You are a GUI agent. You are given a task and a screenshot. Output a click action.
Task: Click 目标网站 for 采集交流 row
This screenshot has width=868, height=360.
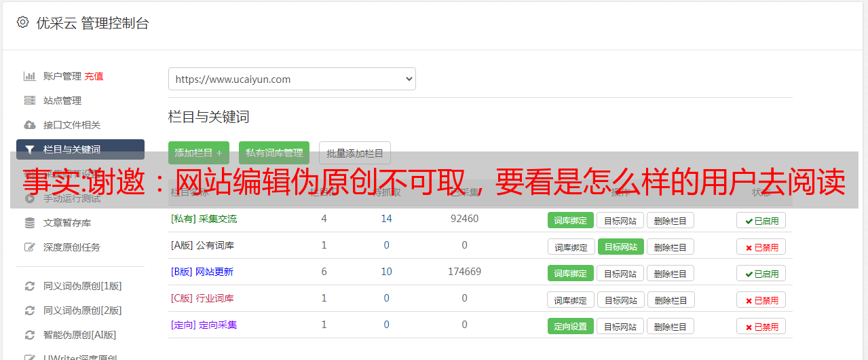[x=620, y=220]
